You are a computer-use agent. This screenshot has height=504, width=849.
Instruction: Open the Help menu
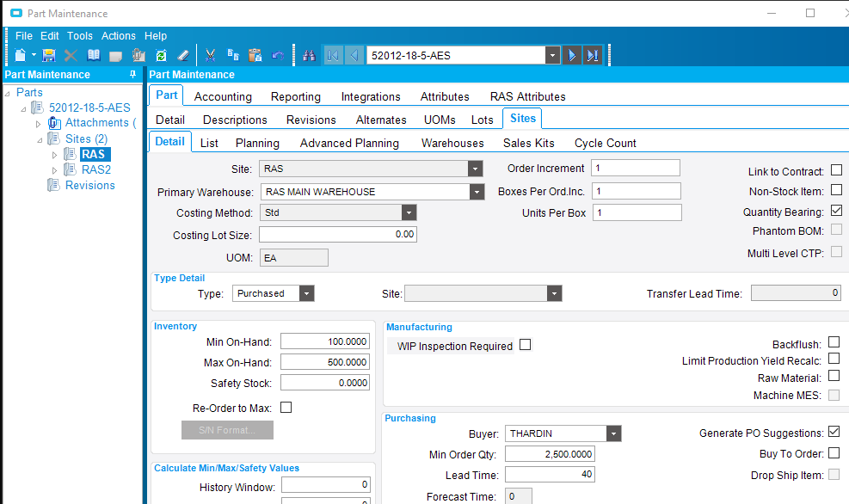(156, 36)
